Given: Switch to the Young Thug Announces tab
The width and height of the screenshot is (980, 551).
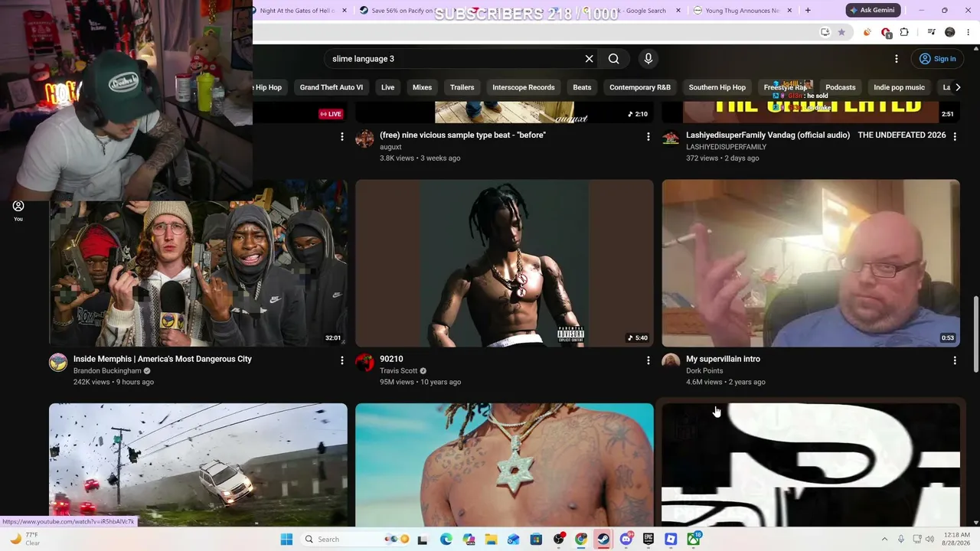Looking at the screenshot, I should [741, 11].
